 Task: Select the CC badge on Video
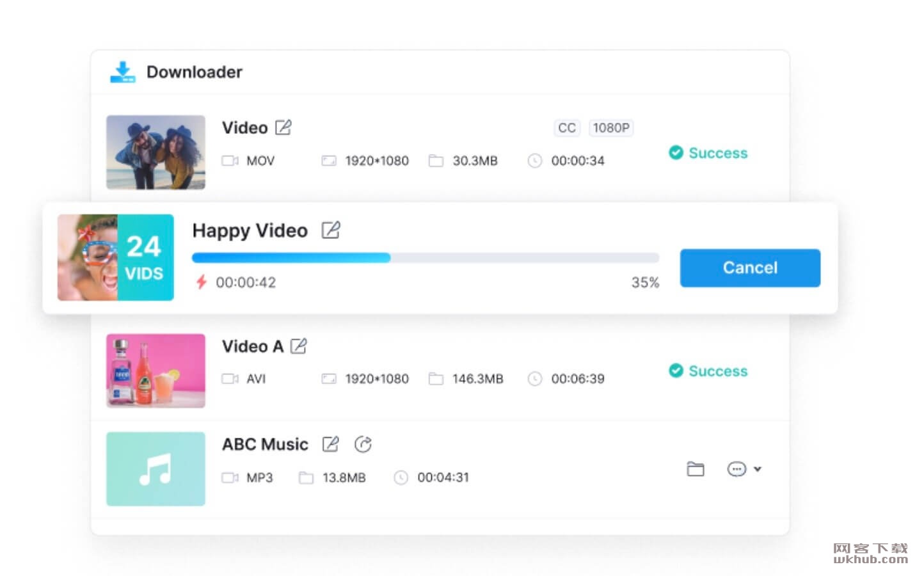(x=567, y=128)
